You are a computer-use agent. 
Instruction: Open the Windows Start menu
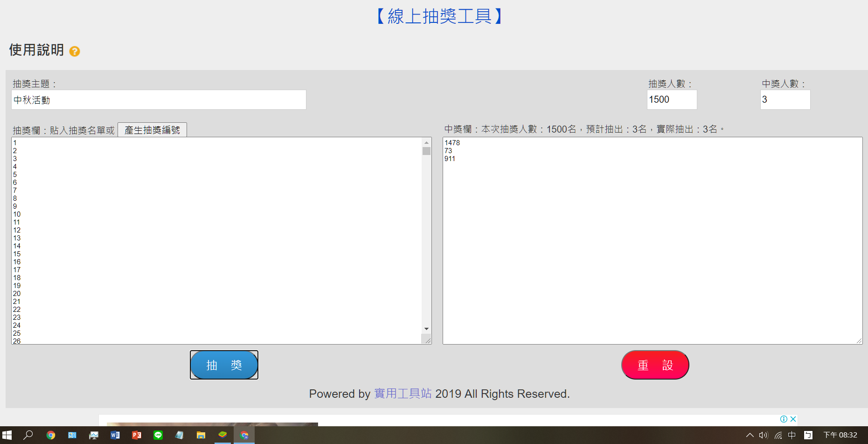tap(7, 435)
